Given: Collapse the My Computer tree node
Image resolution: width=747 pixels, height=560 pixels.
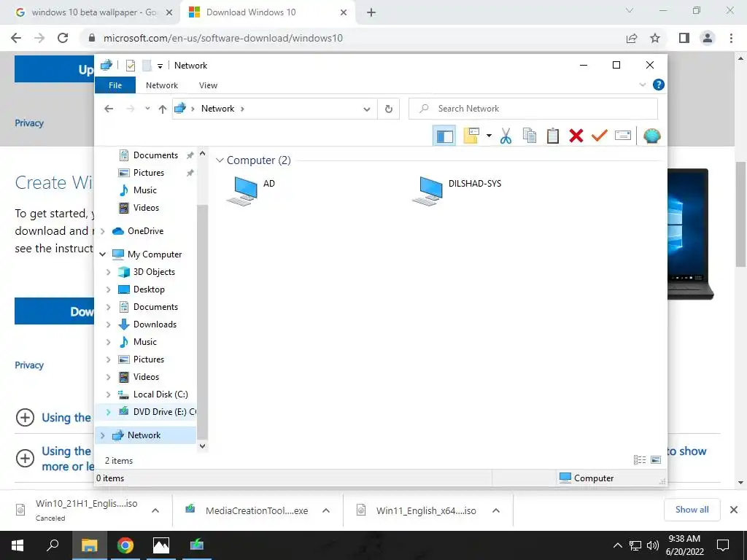Looking at the screenshot, I should click(102, 254).
